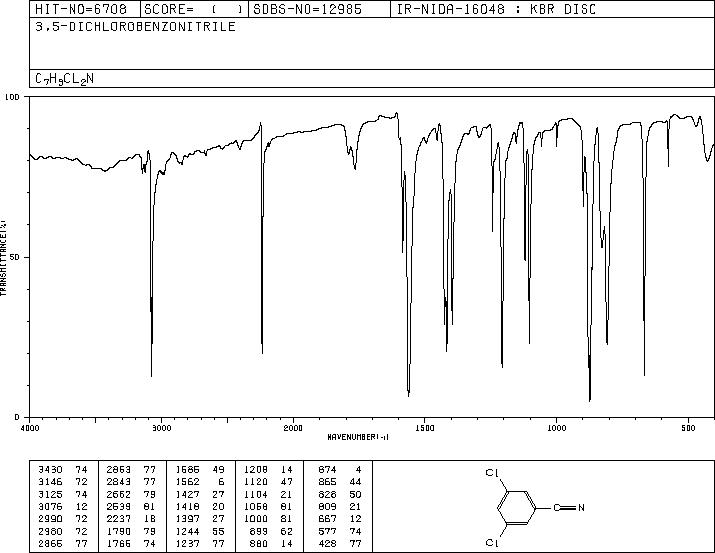Screen dimensions: 715x553
Task: Select peak table entry 667
Action: coord(340,519)
